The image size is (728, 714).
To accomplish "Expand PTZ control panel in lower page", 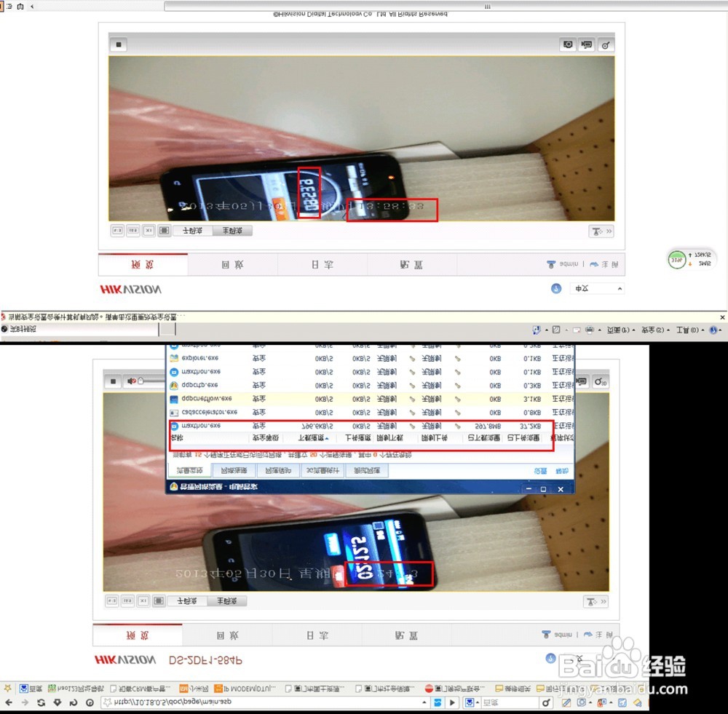I will tap(596, 602).
